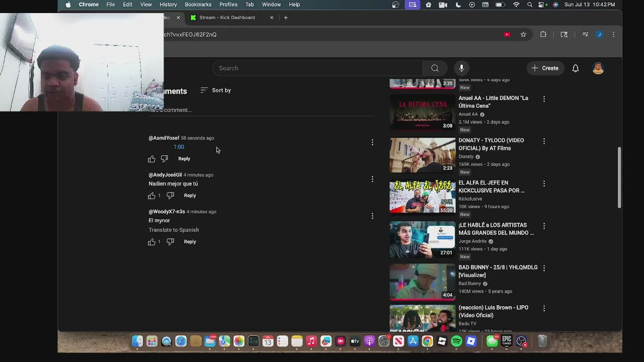This screenshot has height=362, width=644.
Task: Click the Create button
Action: 545,68
